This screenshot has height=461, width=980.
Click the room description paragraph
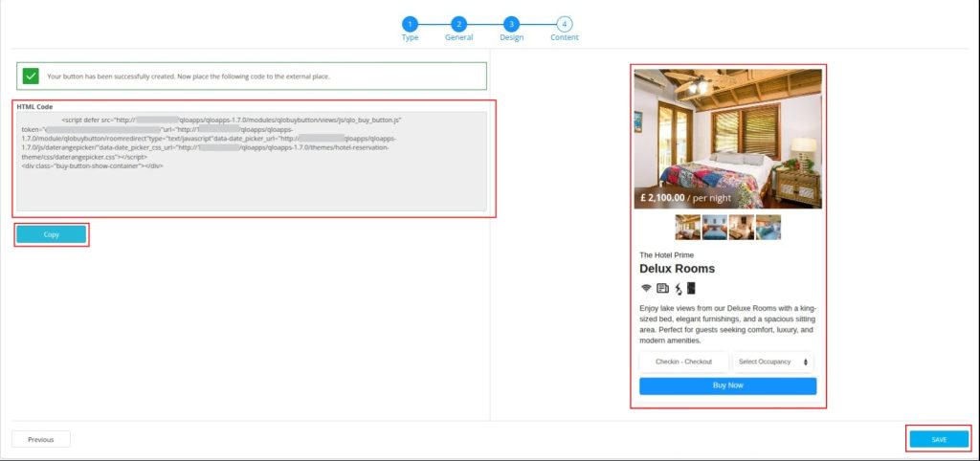coord(727,325)
